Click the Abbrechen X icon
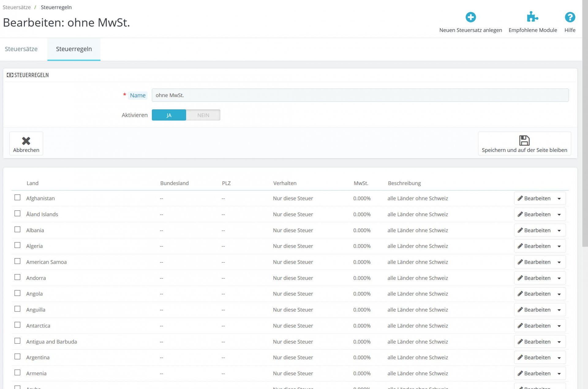This screenshot has height=389, width=588. [x=26, y=141]
